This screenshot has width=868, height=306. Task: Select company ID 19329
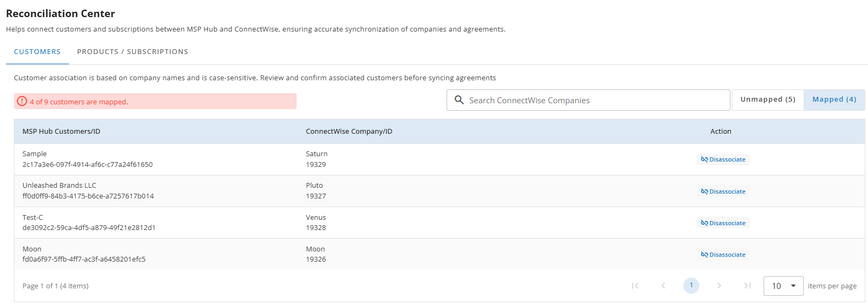point(316,164)
